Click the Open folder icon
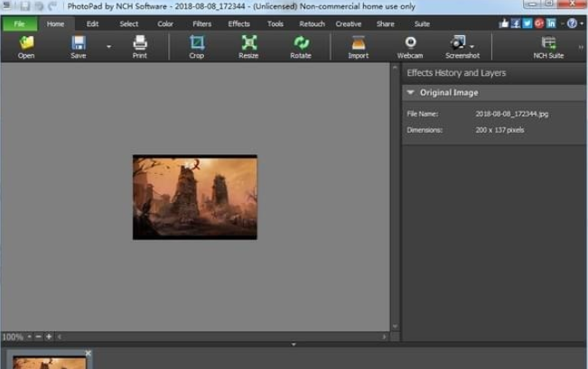The width and height of the screenshot is (588, 369). [26, 43]
